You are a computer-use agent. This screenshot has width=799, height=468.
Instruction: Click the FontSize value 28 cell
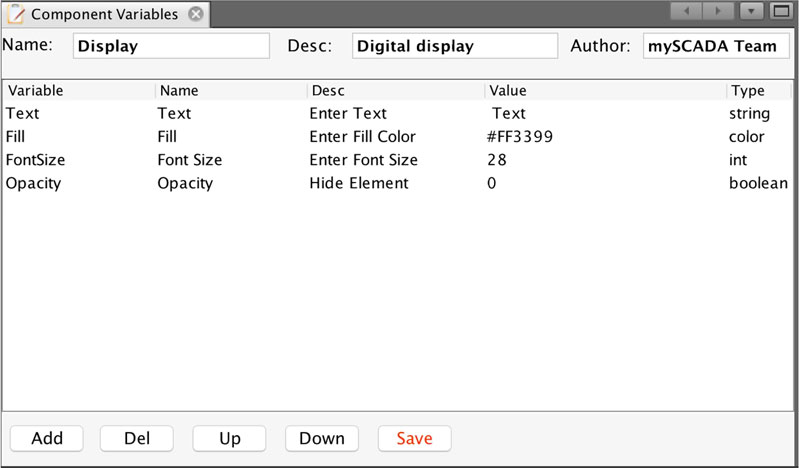[605, 160]
